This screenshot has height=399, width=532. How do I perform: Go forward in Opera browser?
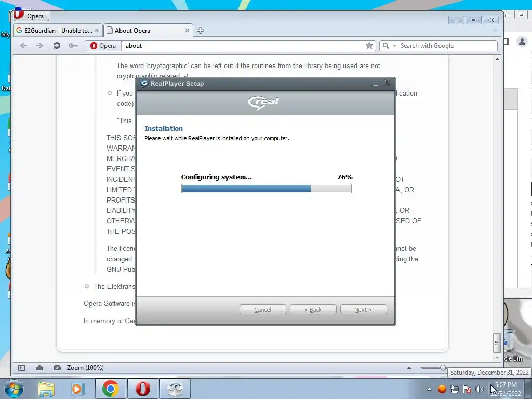[x=39, y=46]
